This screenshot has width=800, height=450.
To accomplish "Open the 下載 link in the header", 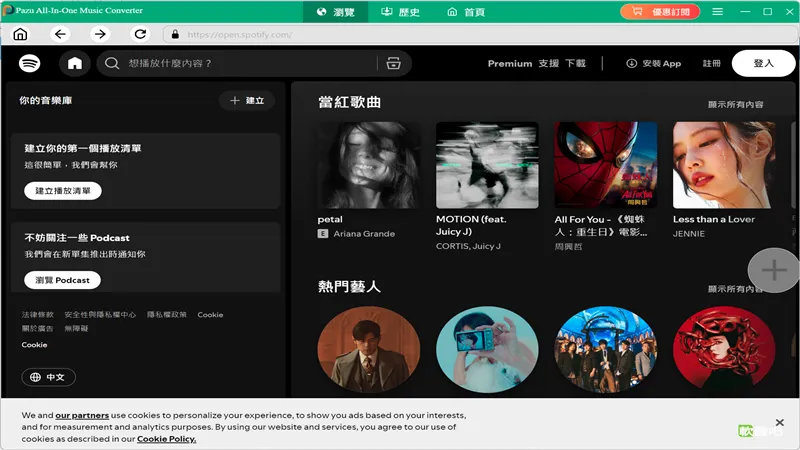I will pos(575,63).
